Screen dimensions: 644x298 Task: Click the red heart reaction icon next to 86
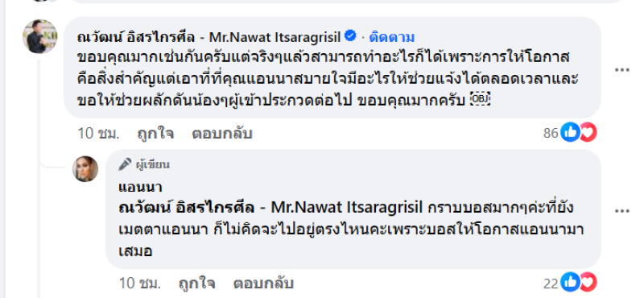click(x=588, y=132)
